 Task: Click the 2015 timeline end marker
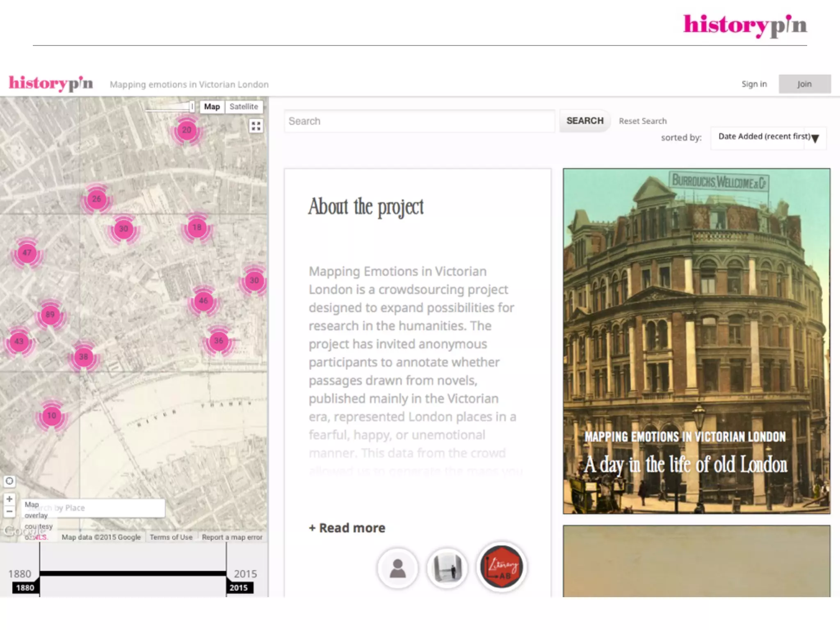tap(239, 587)
